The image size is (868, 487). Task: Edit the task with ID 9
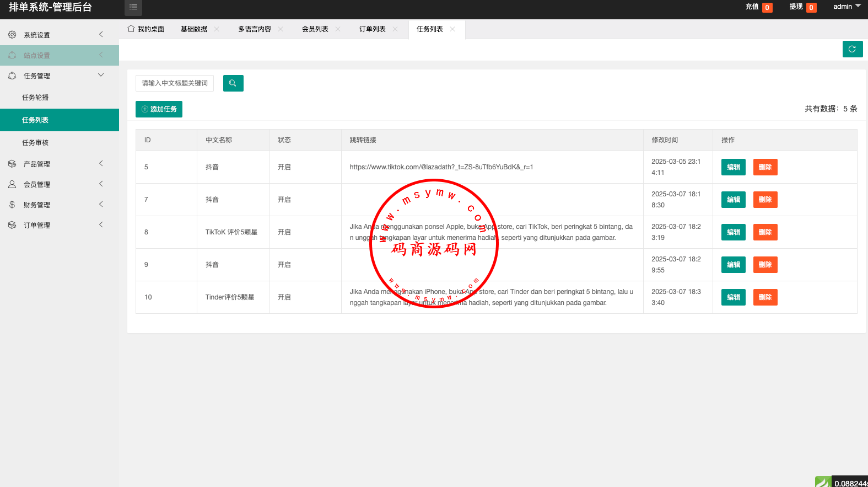pyautogui.click(x=734, y=265)
